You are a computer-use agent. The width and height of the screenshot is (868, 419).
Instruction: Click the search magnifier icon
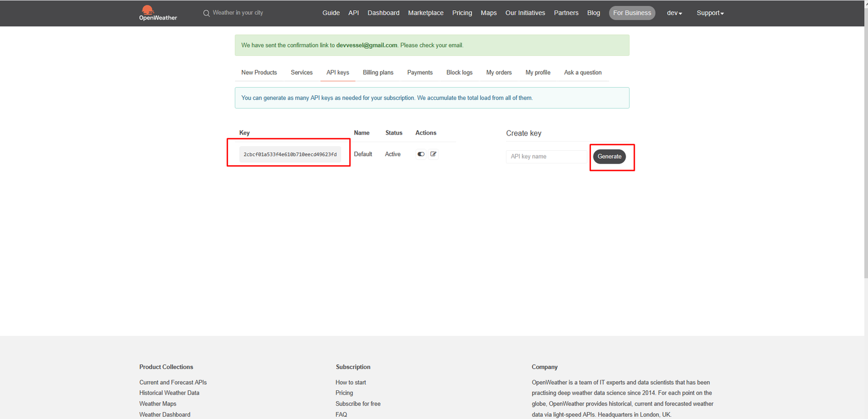(x=206, y=13)
